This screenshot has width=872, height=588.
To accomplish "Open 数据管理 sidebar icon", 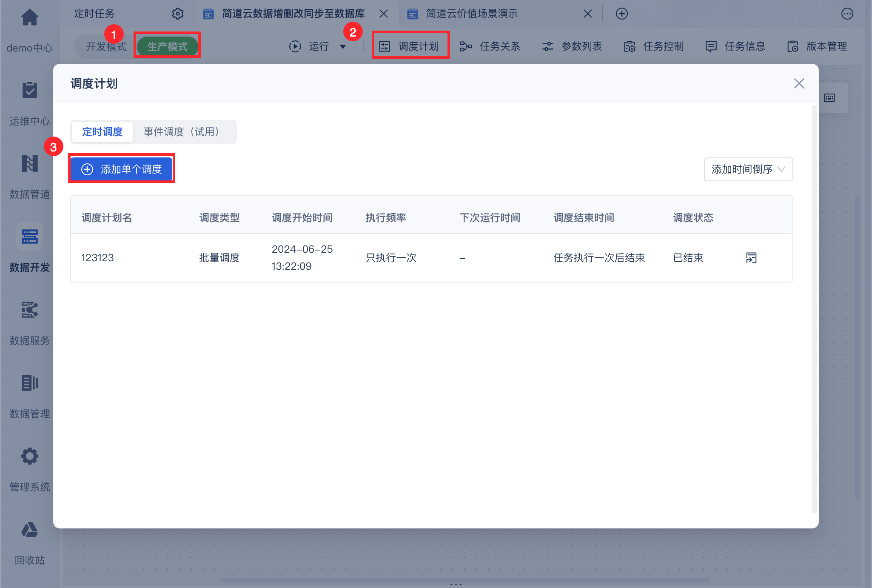I will 29,383.
